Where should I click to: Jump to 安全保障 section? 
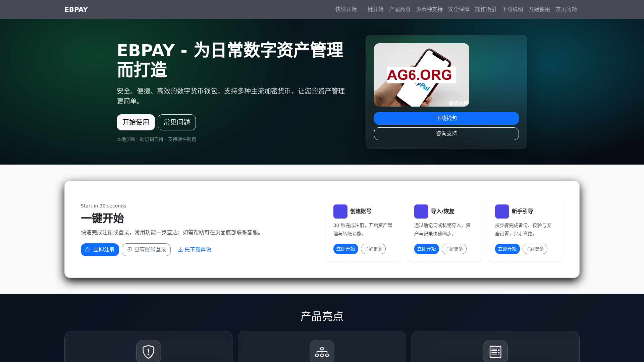coord(459,9)
